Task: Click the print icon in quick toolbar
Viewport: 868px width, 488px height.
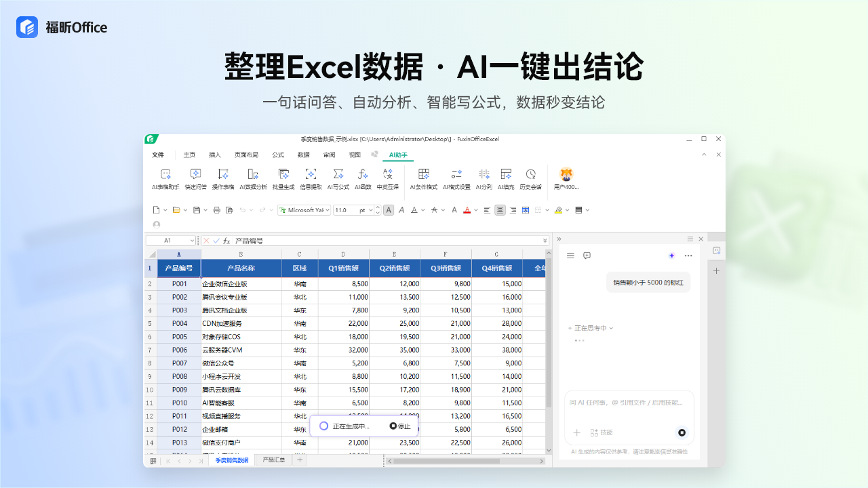Action: coord(217,210)
